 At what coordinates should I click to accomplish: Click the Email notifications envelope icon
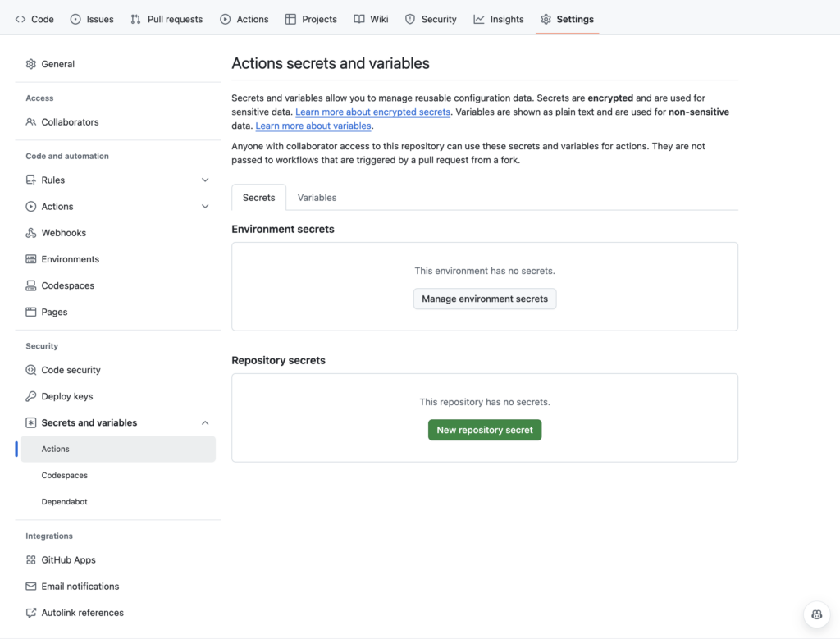31,586
